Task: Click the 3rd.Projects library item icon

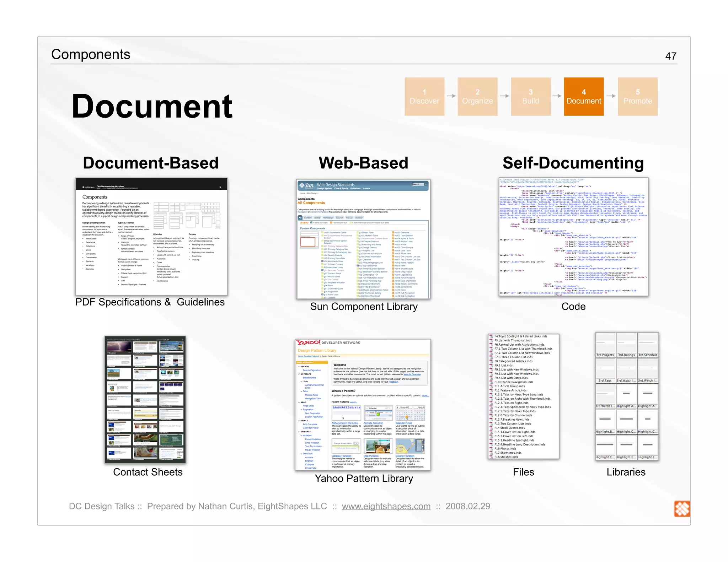Action: [605, 343]
